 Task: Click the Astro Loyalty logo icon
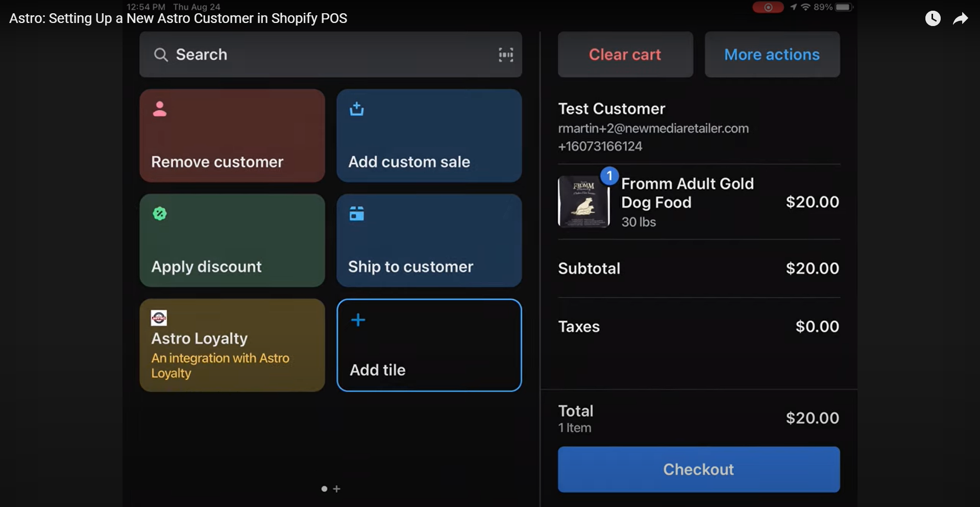[159, 318]
